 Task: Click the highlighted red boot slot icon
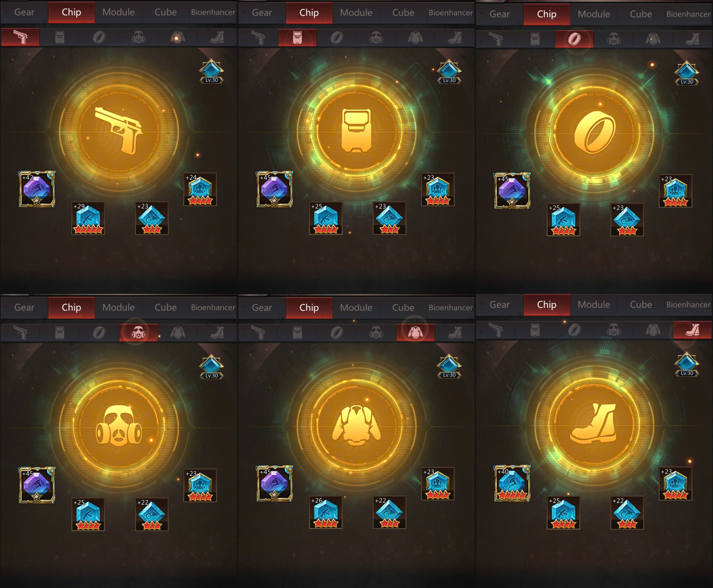[692, 330]
